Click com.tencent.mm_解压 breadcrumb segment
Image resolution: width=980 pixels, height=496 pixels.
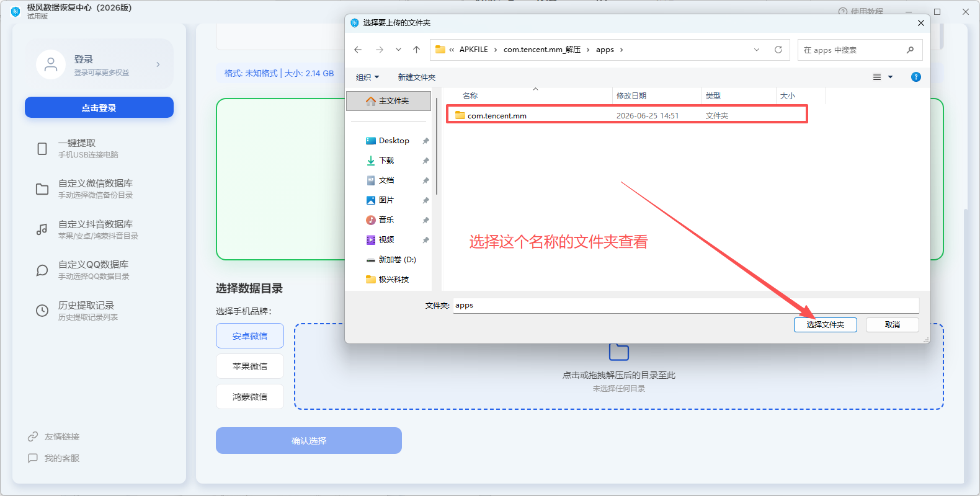click(542, 50)
